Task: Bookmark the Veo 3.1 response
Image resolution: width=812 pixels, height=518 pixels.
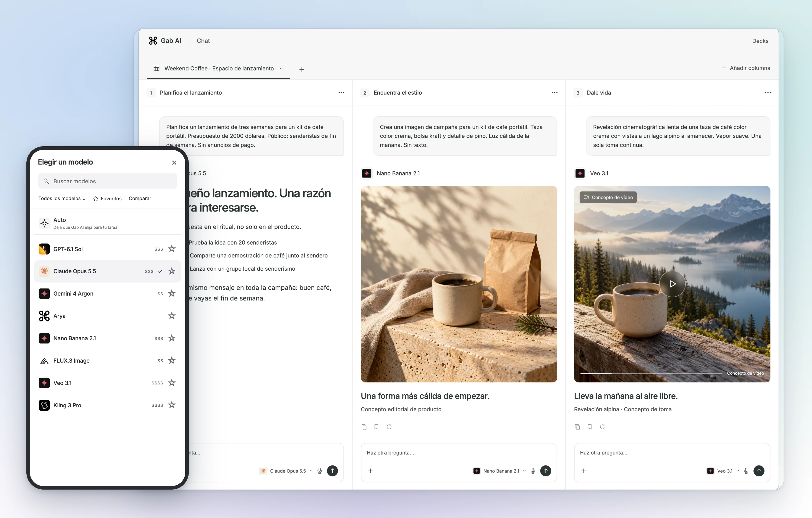Action: point(590,427)
